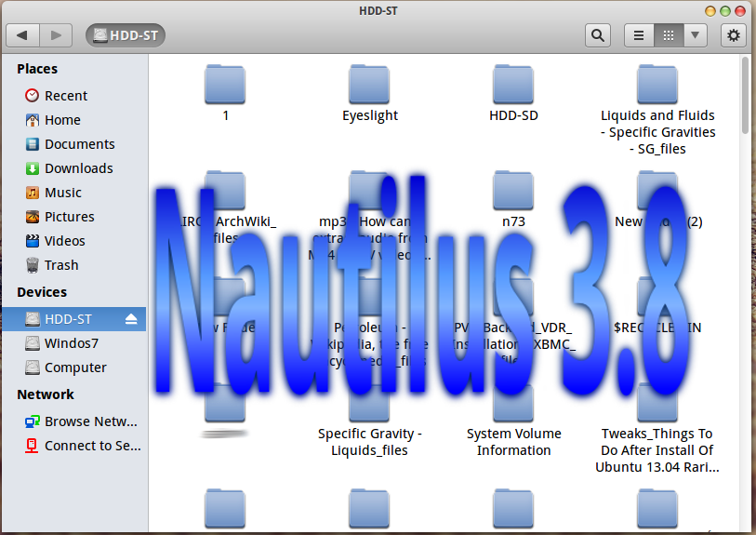Eject the HDD-ST drive
This screenshot has height=535, width=756.
[131, 319]
